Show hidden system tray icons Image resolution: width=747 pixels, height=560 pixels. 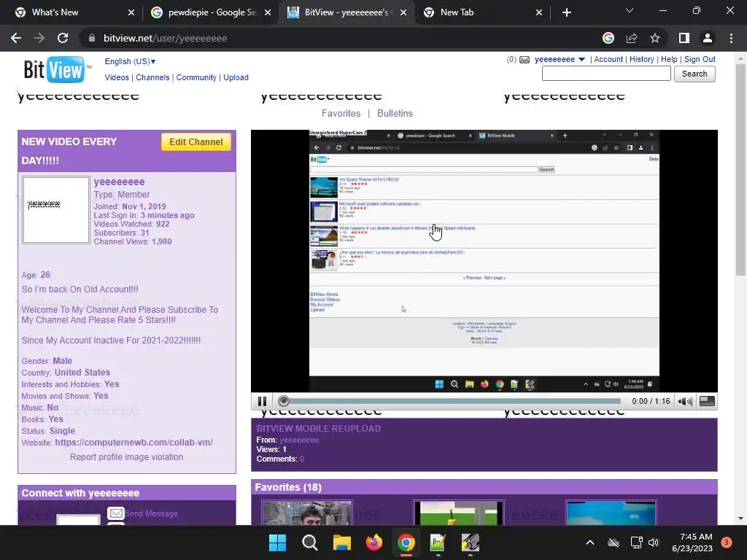[x=589, y=542]
